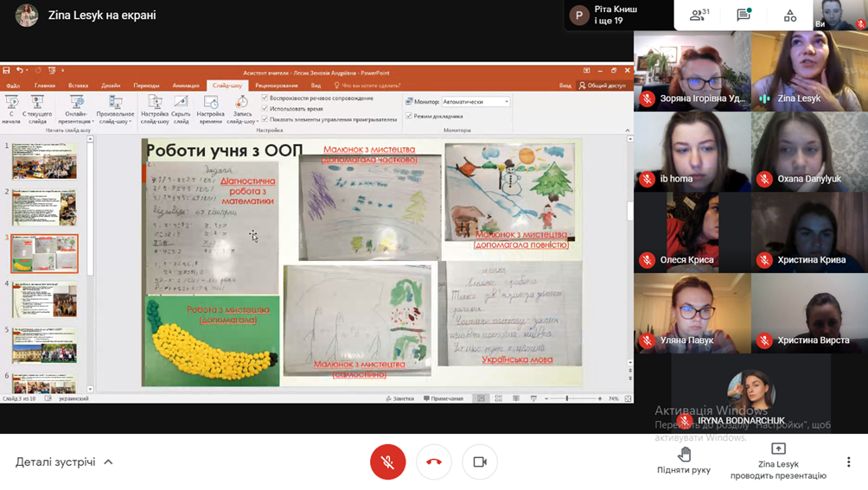This screenshot has height=490, width=868.
Task: Click Zina Lesyk проводить презентацію button
Action: coord(778,462)
